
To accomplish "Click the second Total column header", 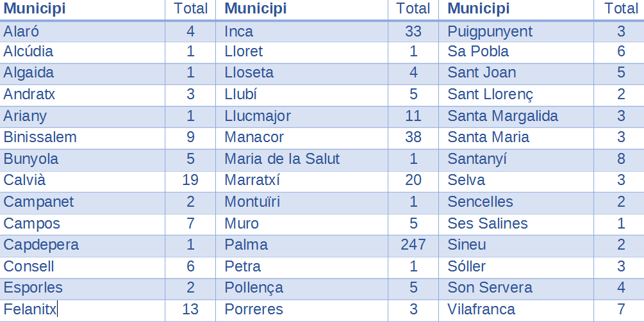I will pyautogui.click(x=413, y=8).
